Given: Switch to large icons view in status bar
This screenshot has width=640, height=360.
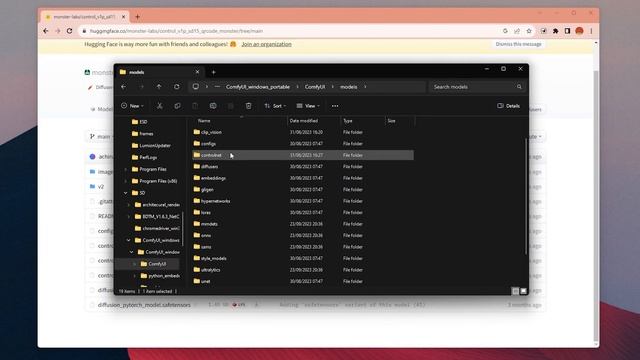Looking at the screenshot, I should pyautogui.click(x=523, y=291).
